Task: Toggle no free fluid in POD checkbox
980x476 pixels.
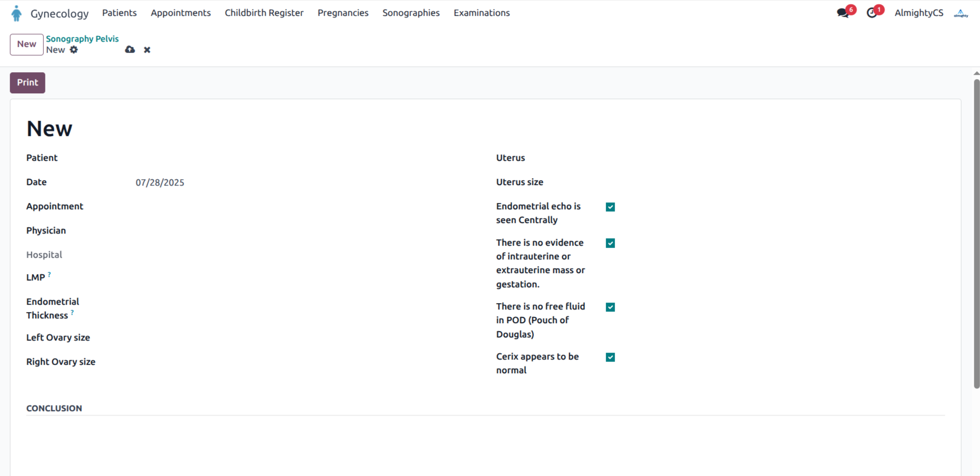Action: 610,307
